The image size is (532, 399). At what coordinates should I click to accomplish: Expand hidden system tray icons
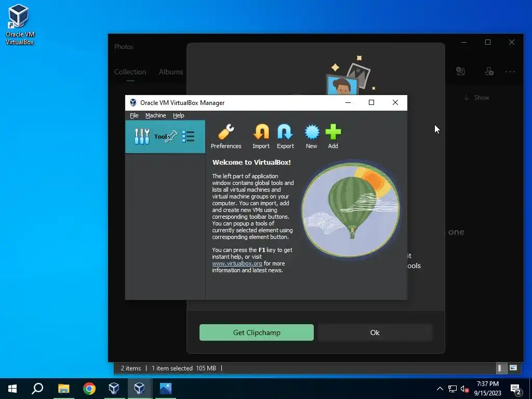[440, 389]
